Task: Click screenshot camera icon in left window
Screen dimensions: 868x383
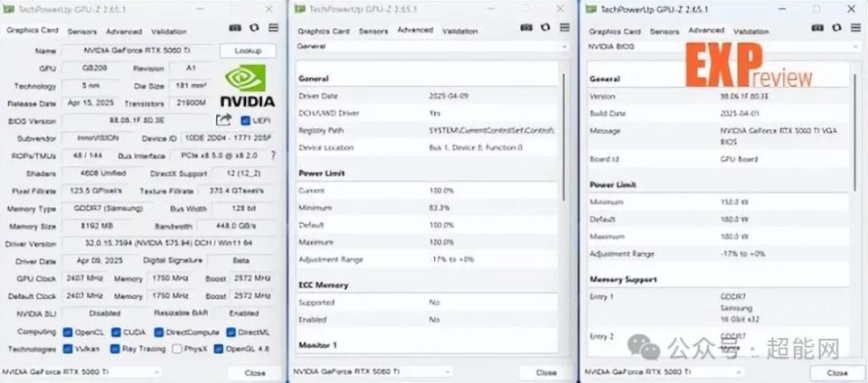Action: 235,28
